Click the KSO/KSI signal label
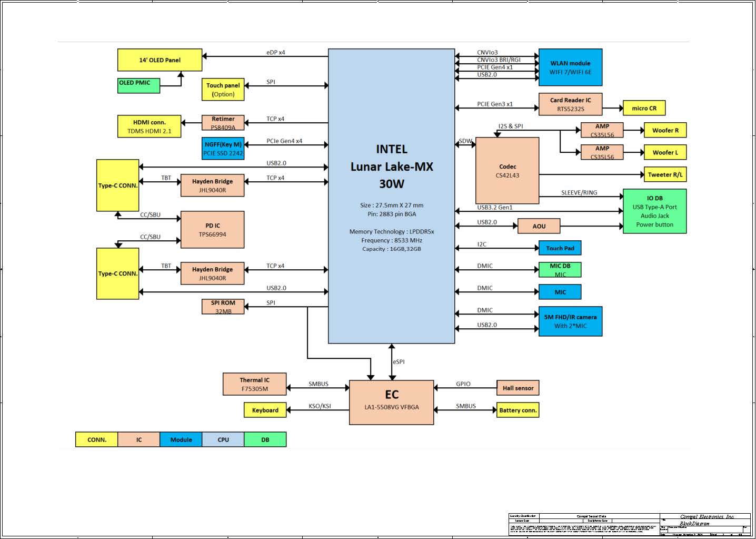Viewport: 756px width, 539px height. point(320,406)
